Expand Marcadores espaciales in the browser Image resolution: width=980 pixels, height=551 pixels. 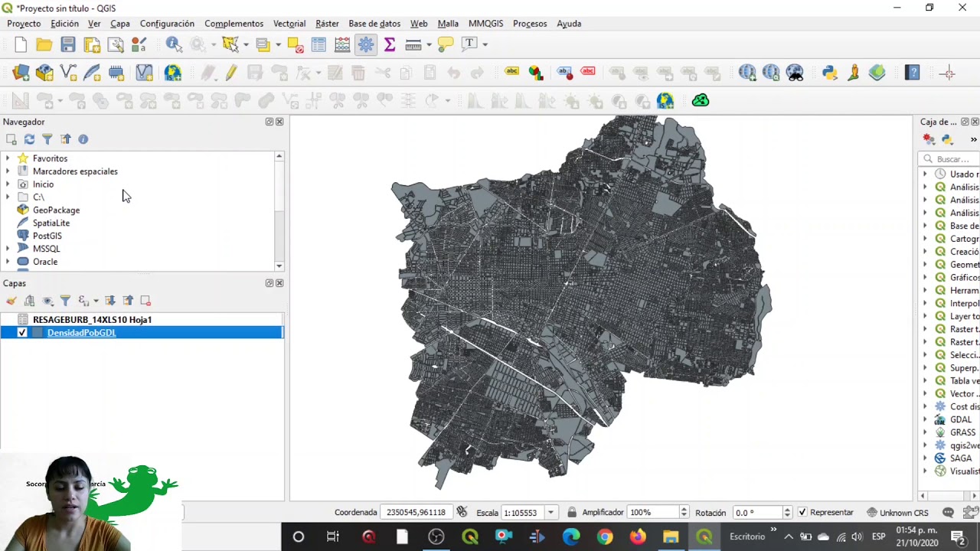point(8,171)
